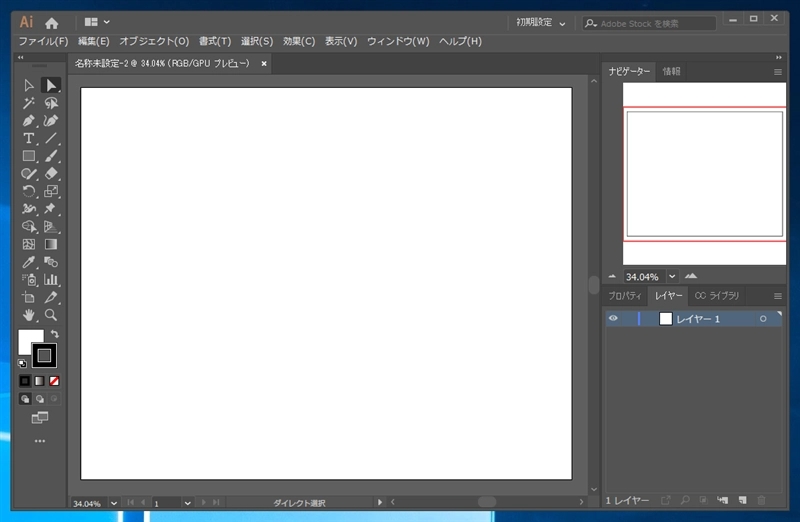Select the Rectangle tool
Screen dimensions: 800x522
[x=29, y=156]
